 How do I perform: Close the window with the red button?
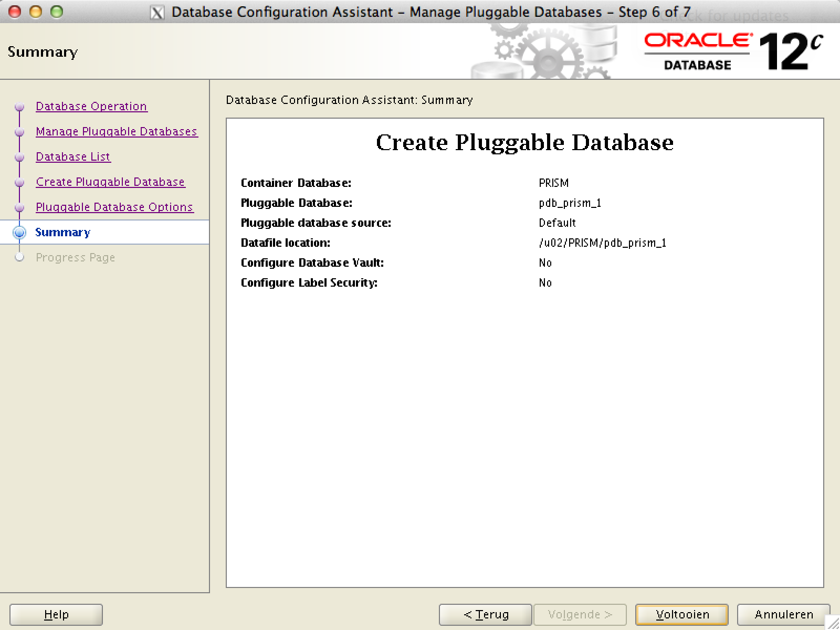pos(15,12)
